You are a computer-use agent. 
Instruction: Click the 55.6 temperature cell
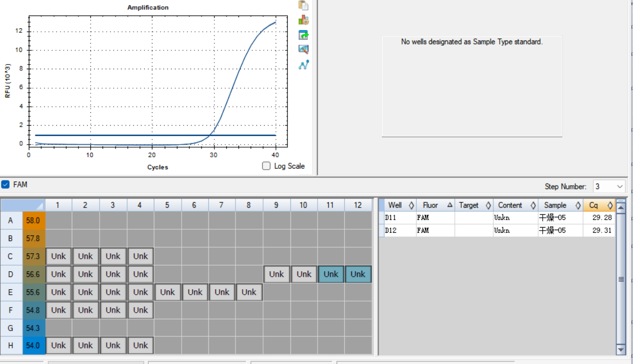click(x=34, y=292)
